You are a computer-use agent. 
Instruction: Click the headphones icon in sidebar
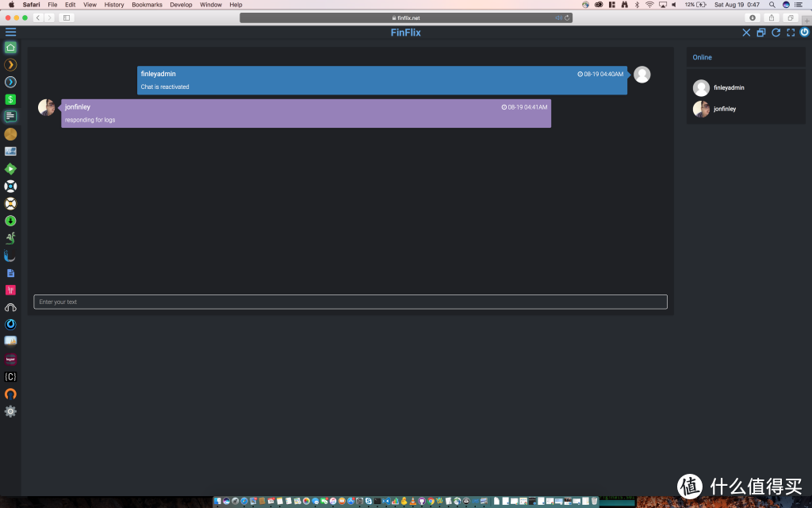coord(10,307)
